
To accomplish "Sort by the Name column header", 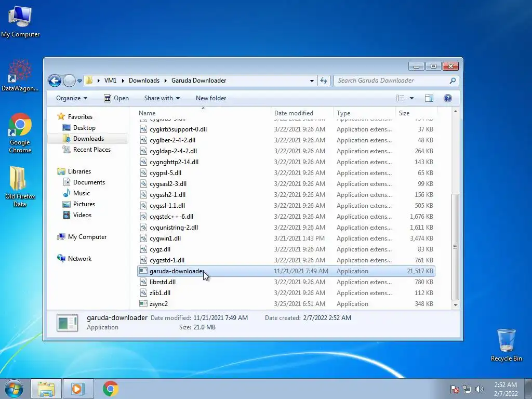I will pyautogui.click(x=203, y=113).
